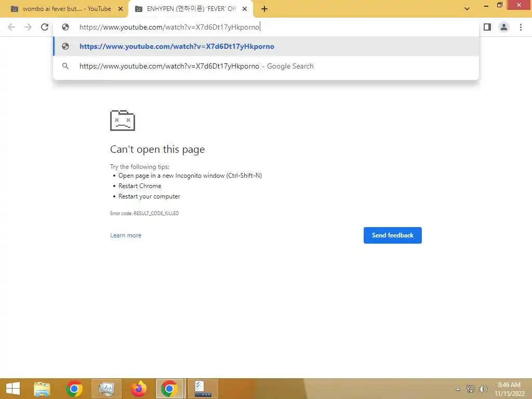Open first Chrome icon on taskbar

point(74,389)
